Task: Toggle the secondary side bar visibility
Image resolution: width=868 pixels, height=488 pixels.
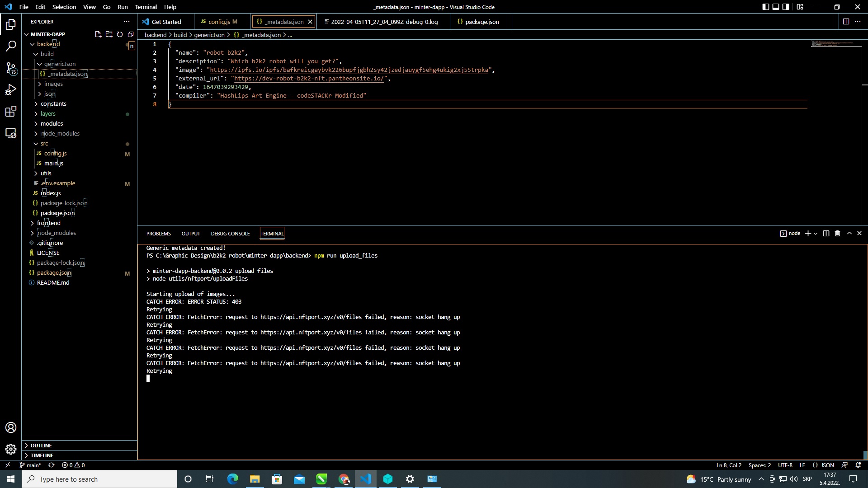Action: pyautogui.click(x=786, y=7)
